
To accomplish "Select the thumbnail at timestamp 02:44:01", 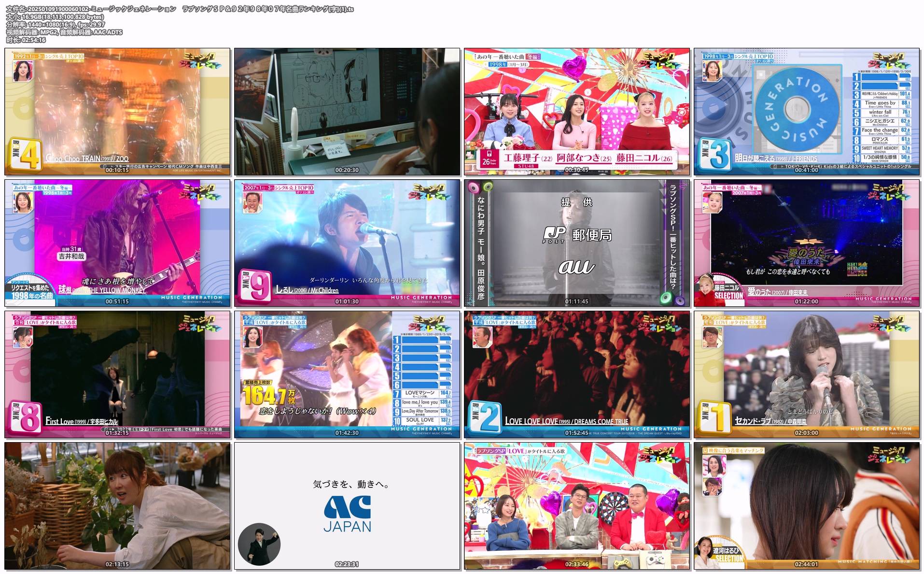I will (x=807, y=506).
